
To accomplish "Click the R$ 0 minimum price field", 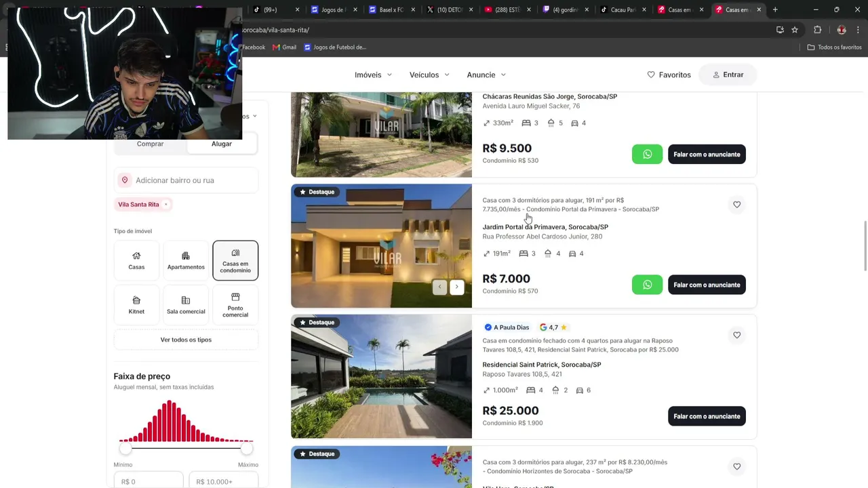I will pos(149,481).
